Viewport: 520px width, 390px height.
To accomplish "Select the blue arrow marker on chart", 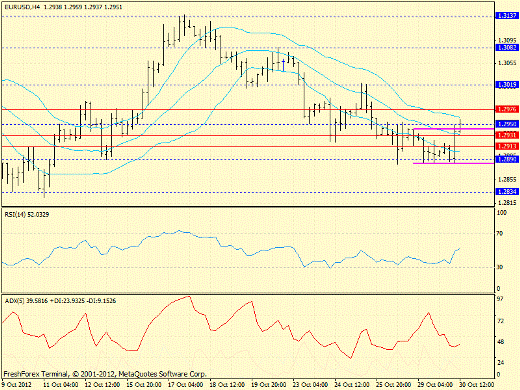I will coord(283,65).
